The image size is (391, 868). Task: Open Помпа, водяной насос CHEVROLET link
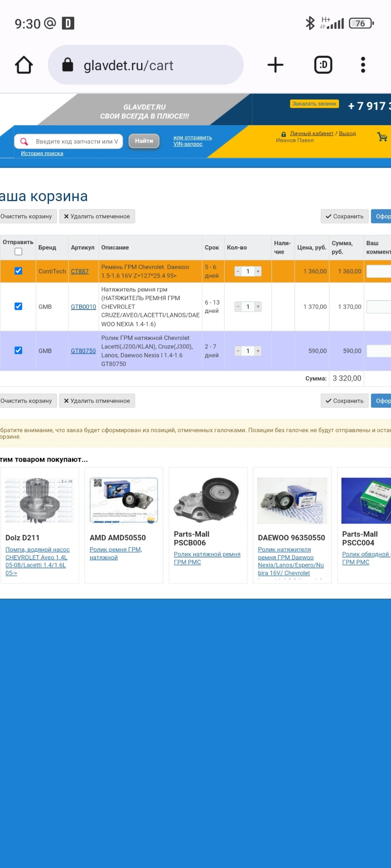38,561
